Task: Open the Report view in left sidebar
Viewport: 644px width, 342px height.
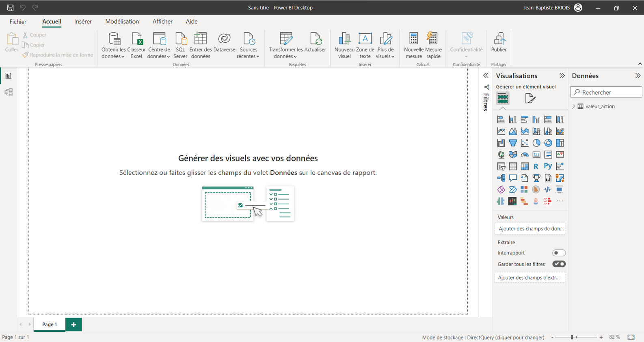Action: [x=9, y=76]
